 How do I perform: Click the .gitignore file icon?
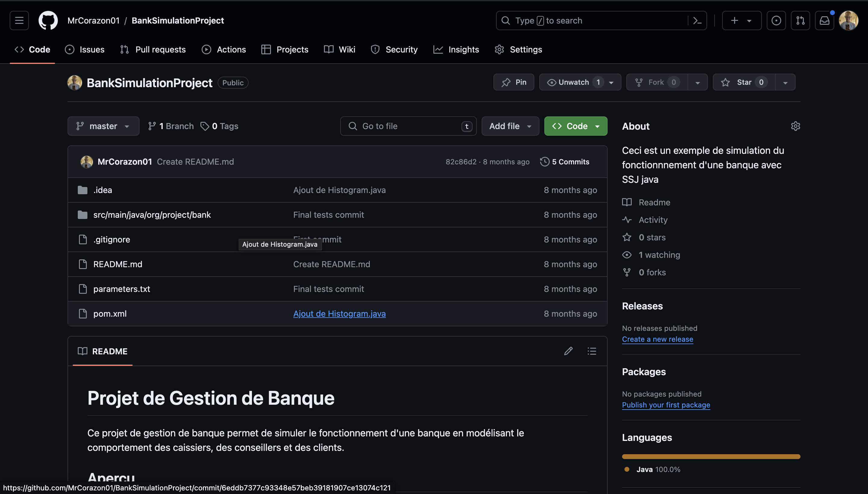coord(83,239)
